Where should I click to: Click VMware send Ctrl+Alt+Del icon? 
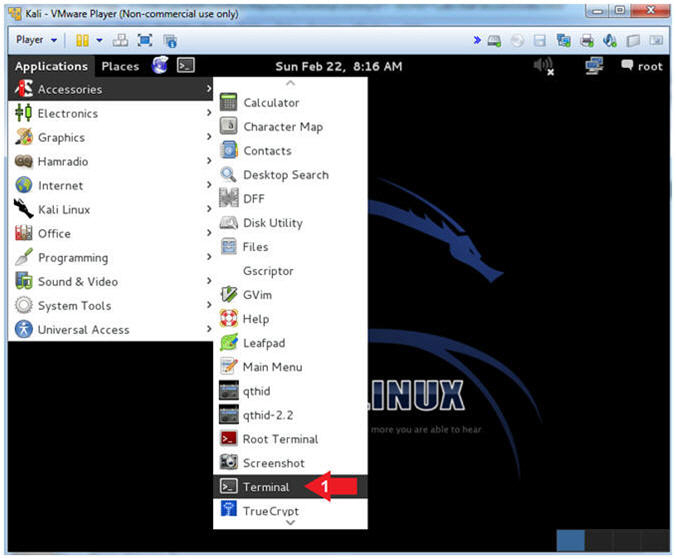[120, 41]
